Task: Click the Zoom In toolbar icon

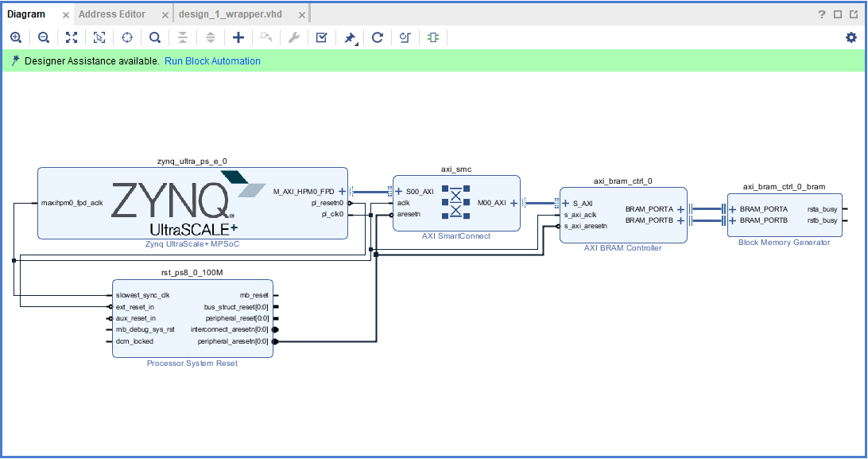Action: (16, 37)
